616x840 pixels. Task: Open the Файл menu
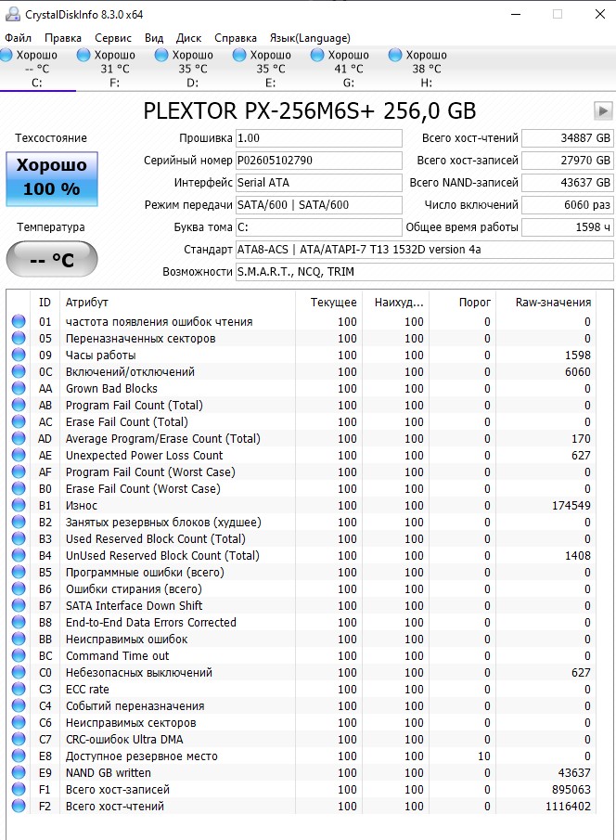tap(19, 38)
